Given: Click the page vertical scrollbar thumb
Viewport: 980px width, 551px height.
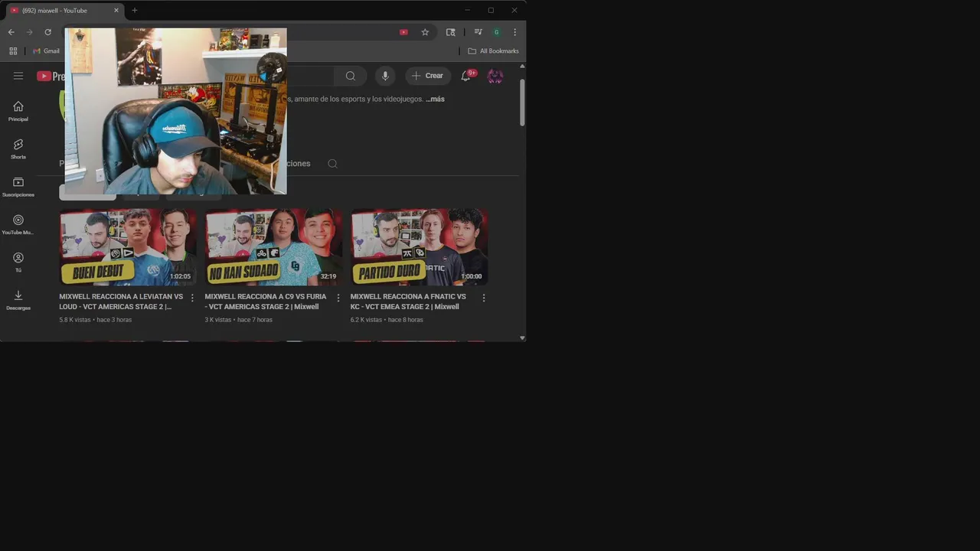Looking at the screenshot, I should click(522, 102).
